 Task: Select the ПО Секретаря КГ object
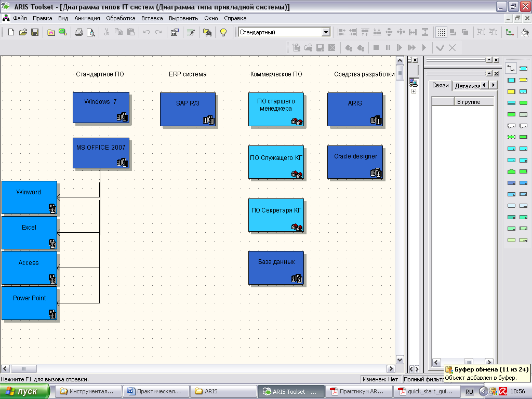(x=276, y=215)
